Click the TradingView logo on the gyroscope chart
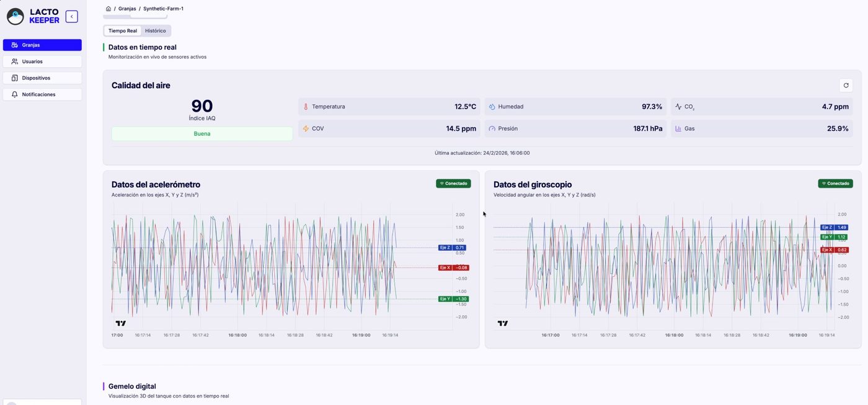The height and width of the screenshot is (405, 868). (x=501, y=323)
